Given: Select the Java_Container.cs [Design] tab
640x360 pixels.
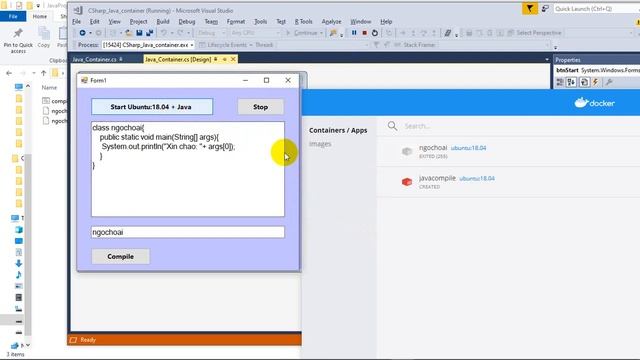Looking at the screenshot, I should (x=178, y=60).
